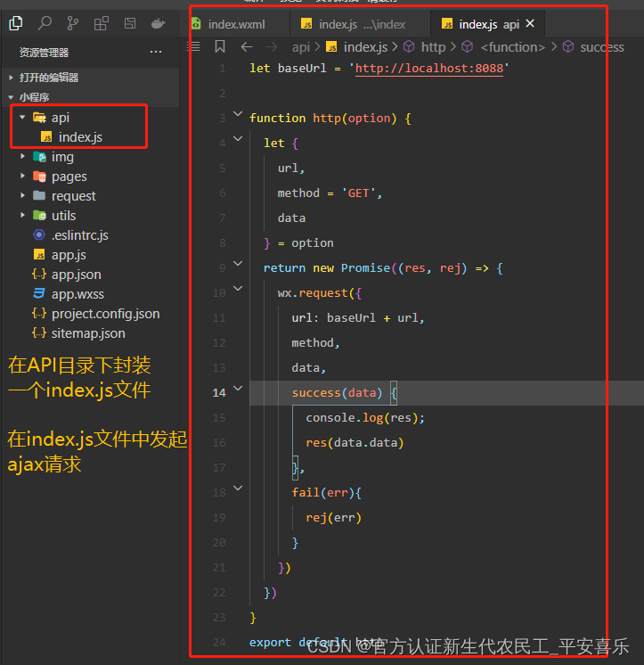
Task: Open index.js under api folder
Action: point(80,137)
